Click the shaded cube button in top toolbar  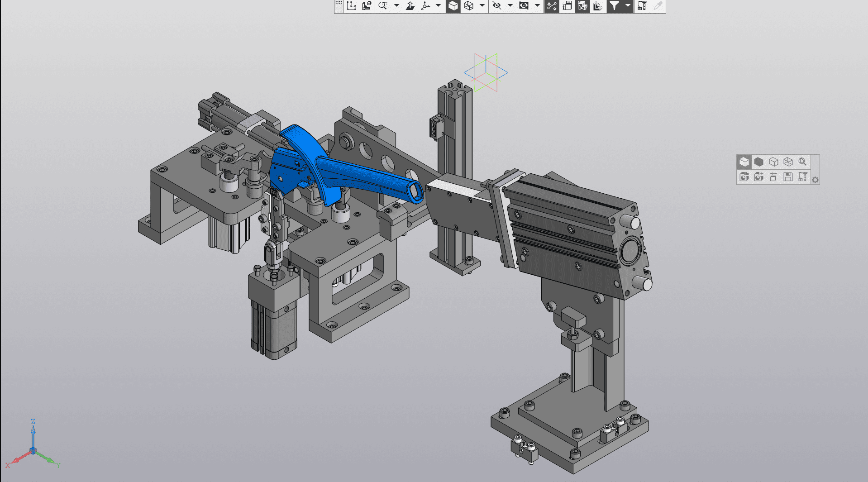(453, 6)
